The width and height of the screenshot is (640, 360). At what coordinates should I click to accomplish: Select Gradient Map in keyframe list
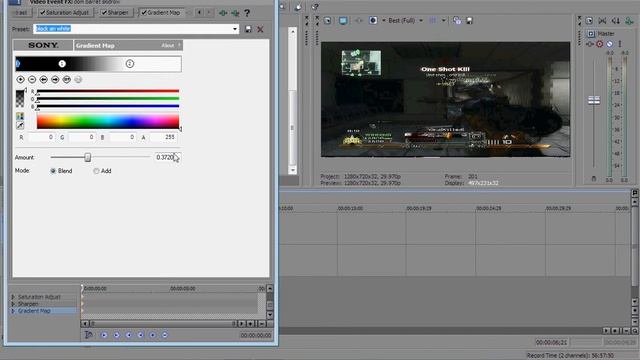[34, 311]
